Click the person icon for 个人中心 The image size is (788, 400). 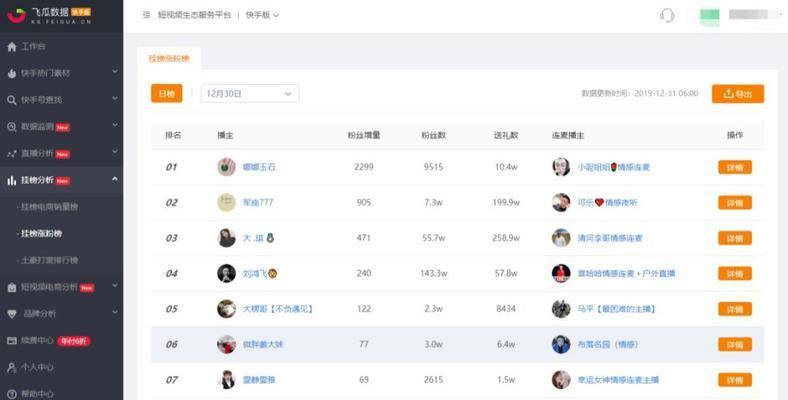[x=12, y=367]
